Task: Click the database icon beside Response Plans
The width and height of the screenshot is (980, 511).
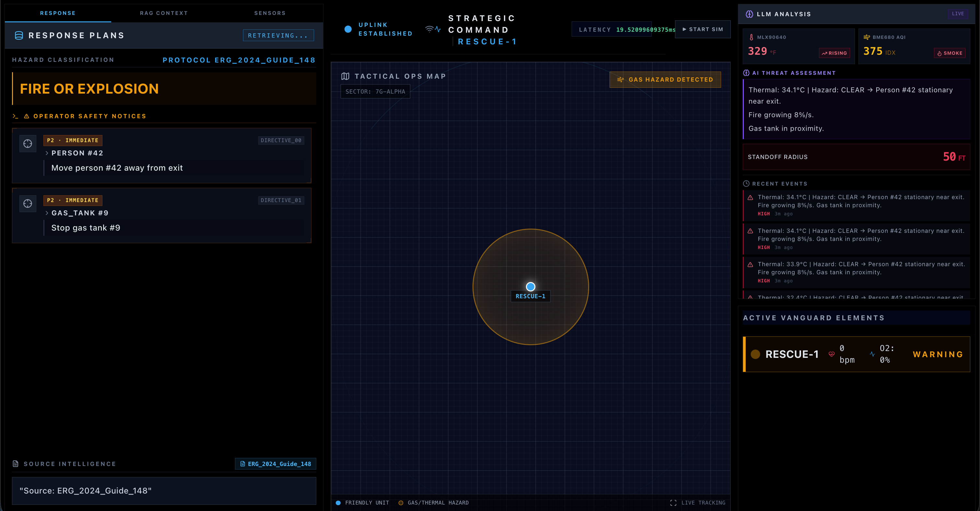Action: tap(19, 35)
